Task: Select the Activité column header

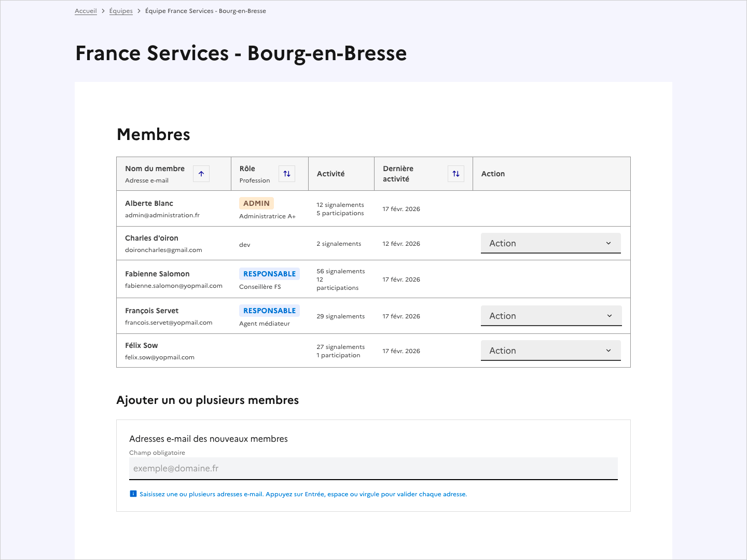Action: 330,173
